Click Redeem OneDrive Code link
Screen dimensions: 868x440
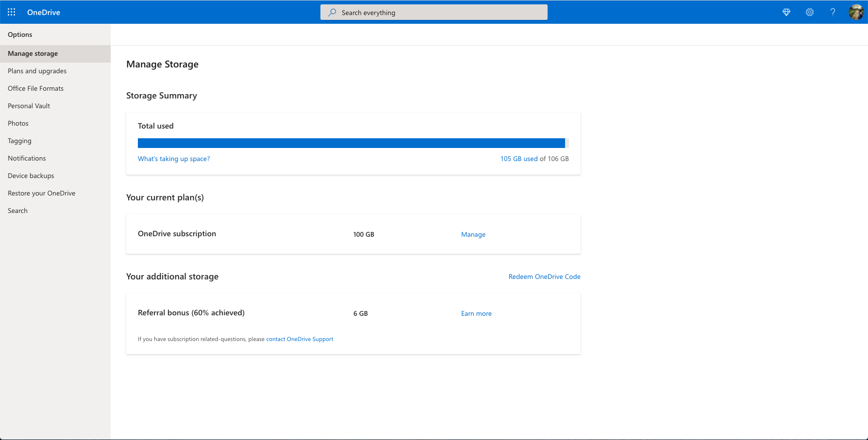[545, 277]
